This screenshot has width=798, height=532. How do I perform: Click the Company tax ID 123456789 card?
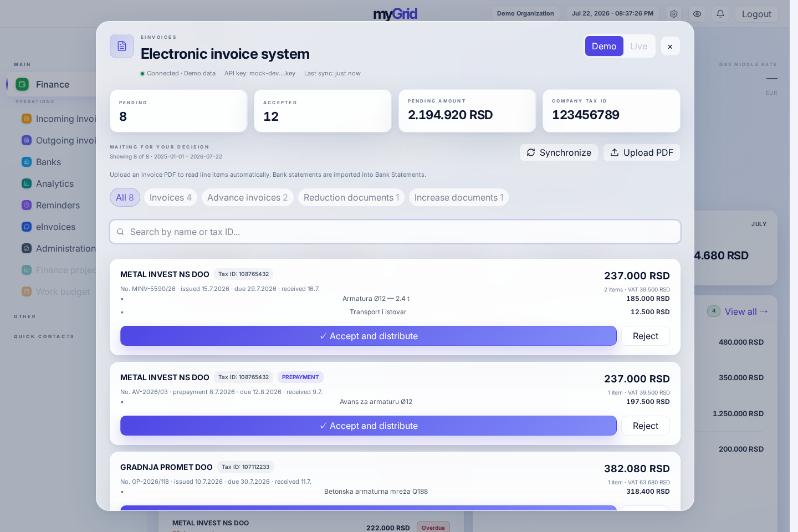coord(611,111)
